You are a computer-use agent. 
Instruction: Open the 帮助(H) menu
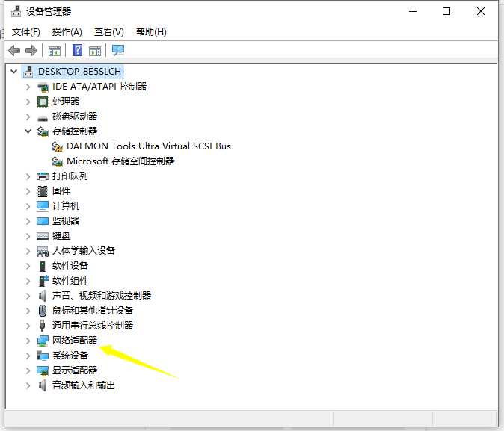[151, 32]
